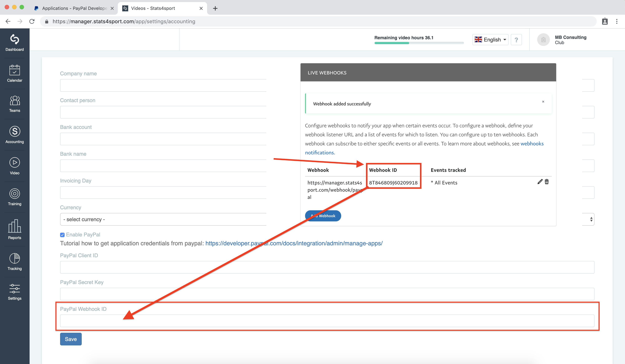This screenshot has width=625, height=364.
Task: Reload the page with refresh icon
Action: (x=32, y=21)
